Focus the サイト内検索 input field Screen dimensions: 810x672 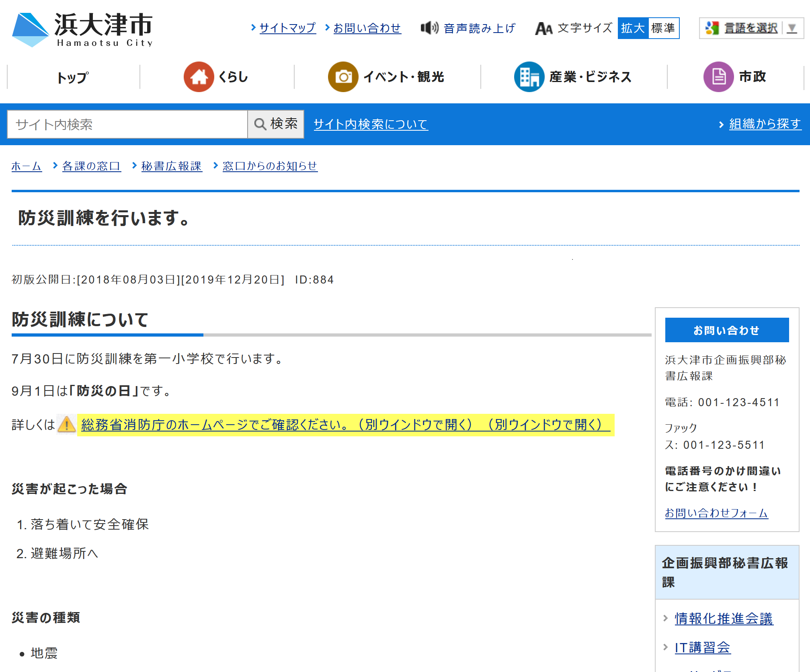(x=127, y=124)
